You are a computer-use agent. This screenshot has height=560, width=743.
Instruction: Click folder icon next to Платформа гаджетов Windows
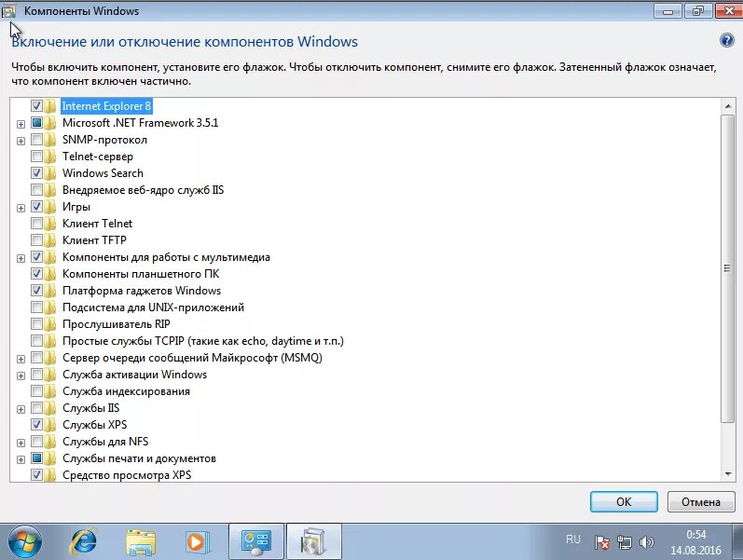[x=49, y=290]
